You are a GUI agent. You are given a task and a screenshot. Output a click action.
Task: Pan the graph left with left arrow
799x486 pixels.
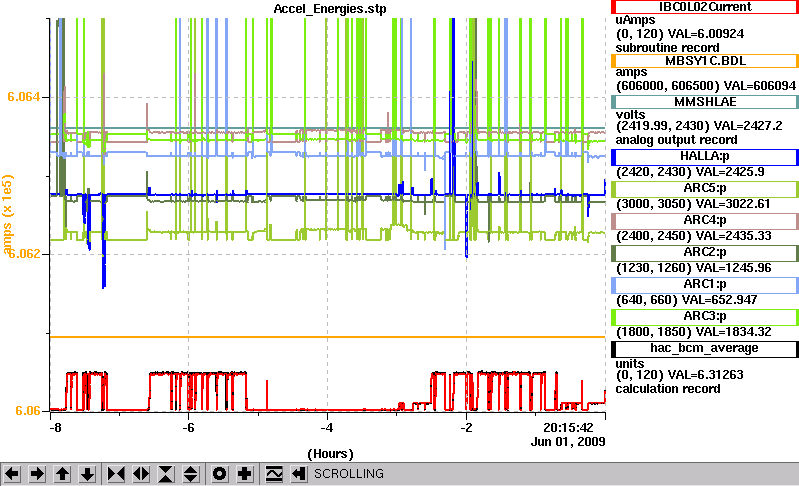12,474
